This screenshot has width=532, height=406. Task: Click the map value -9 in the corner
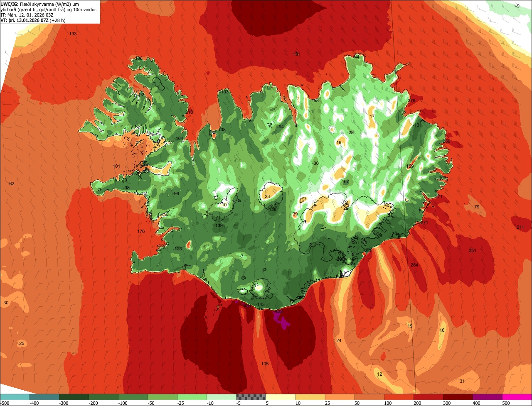517,6
